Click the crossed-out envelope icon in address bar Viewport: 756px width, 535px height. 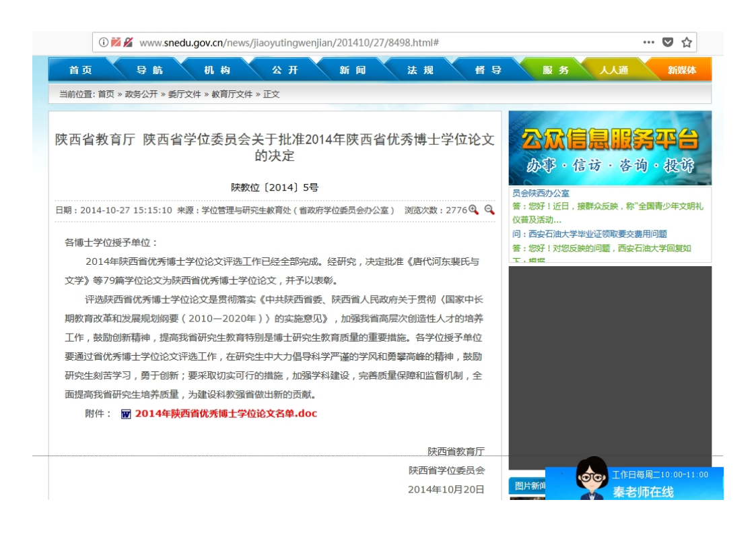click(x=116, y=42)
